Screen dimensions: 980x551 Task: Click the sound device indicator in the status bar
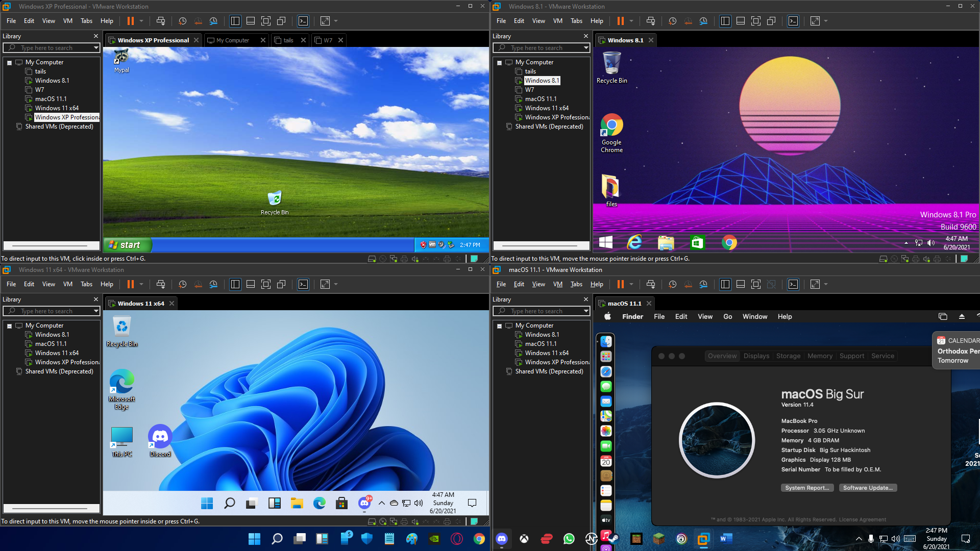pos(415,259)
